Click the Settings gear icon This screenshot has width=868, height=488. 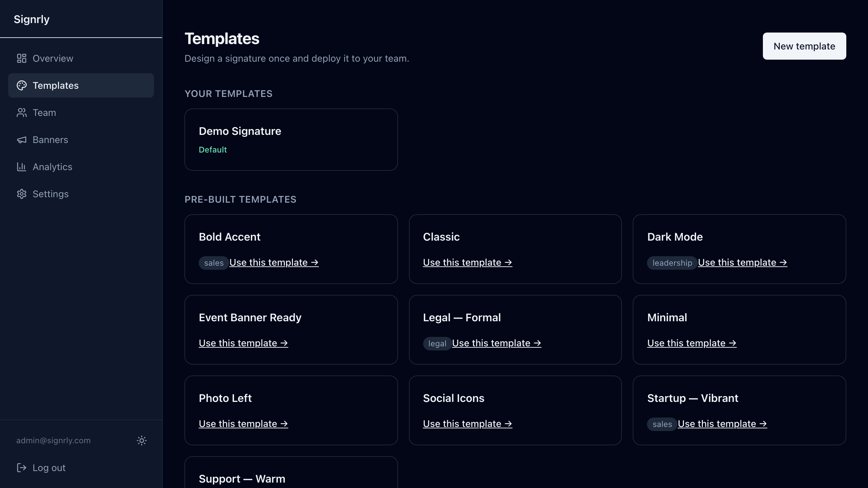pyautogui.click(x=22, y=194)
